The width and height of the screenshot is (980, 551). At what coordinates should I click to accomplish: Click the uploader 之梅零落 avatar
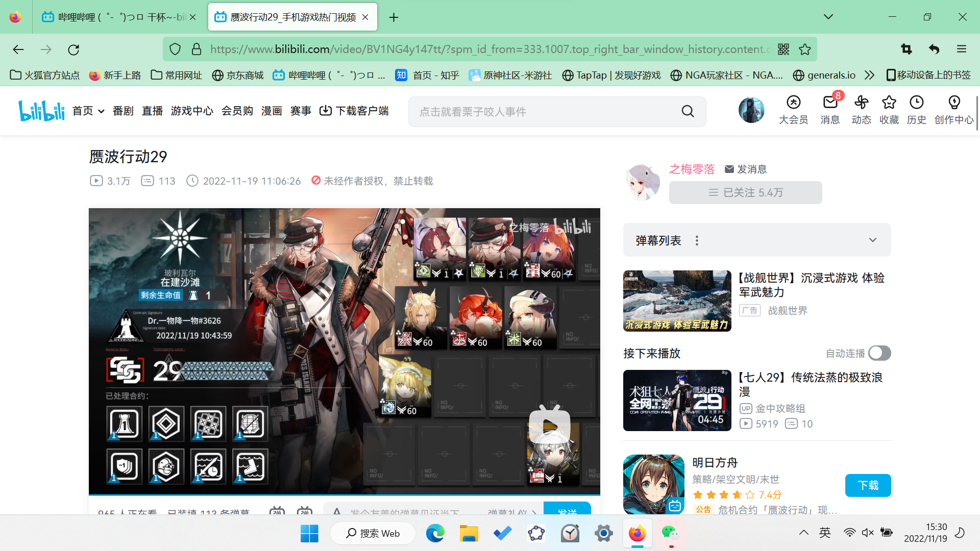pos(643,182)
